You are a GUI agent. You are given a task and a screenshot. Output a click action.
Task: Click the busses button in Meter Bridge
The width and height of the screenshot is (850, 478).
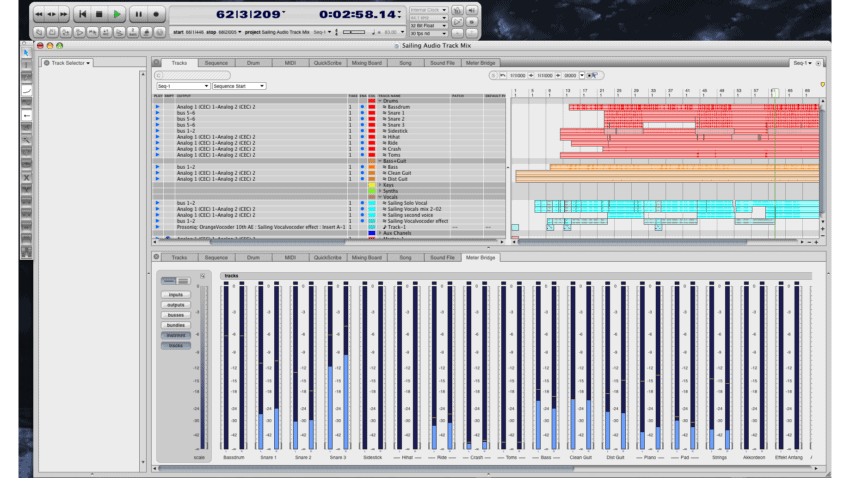click(x=176, y=315)
